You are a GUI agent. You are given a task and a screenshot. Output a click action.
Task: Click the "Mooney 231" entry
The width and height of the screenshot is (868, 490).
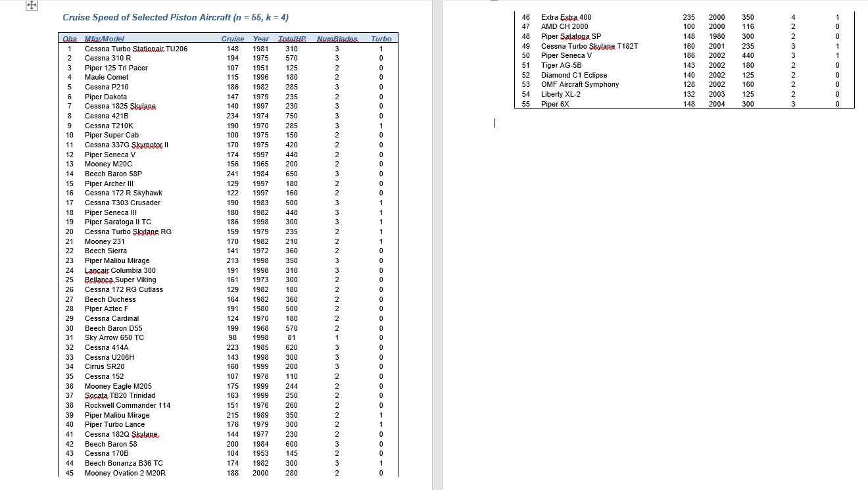[x=105, y=241]
